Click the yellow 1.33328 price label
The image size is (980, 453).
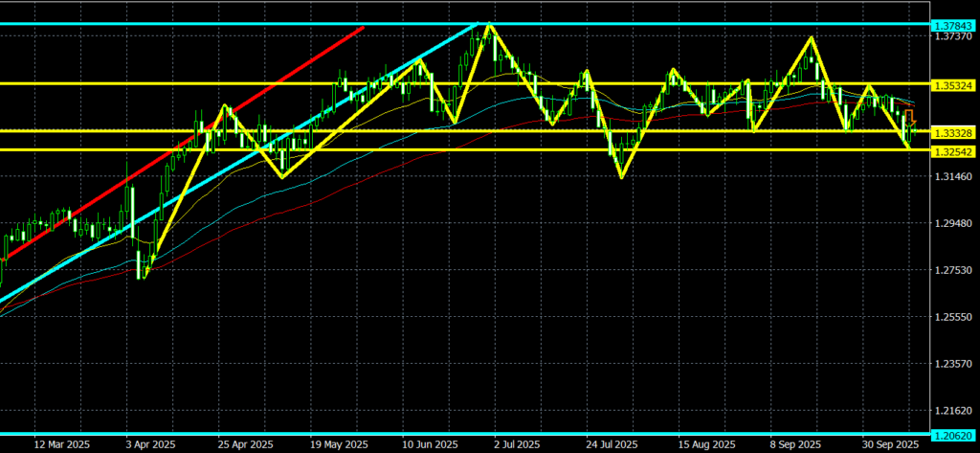pyautogui.click(x=954, y=131)
